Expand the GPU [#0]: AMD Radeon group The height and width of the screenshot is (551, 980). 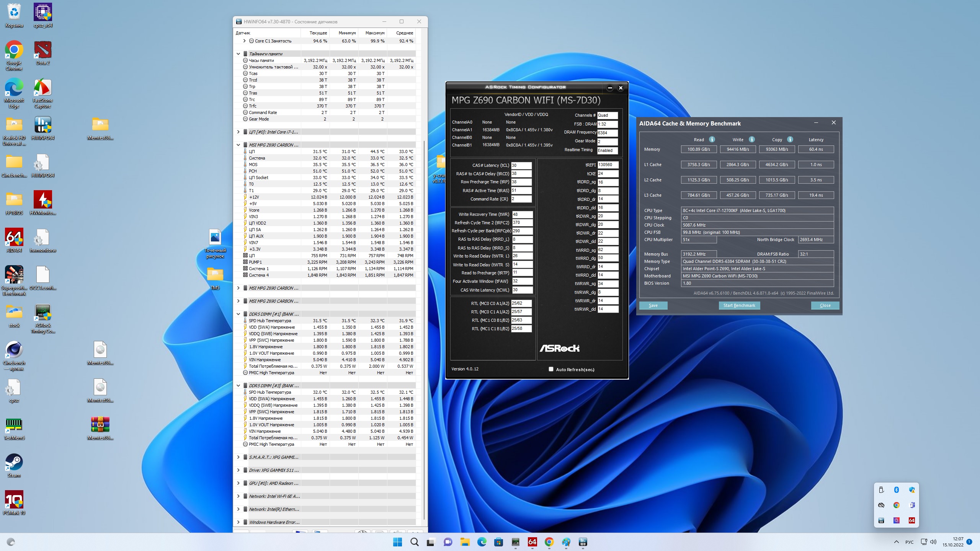(238, 483)
